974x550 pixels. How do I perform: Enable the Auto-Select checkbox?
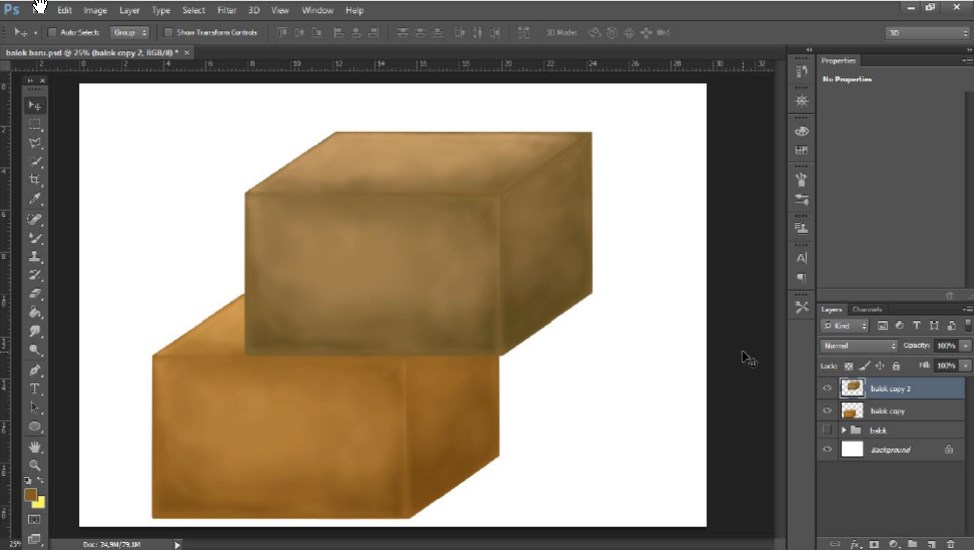click(53, 32)
